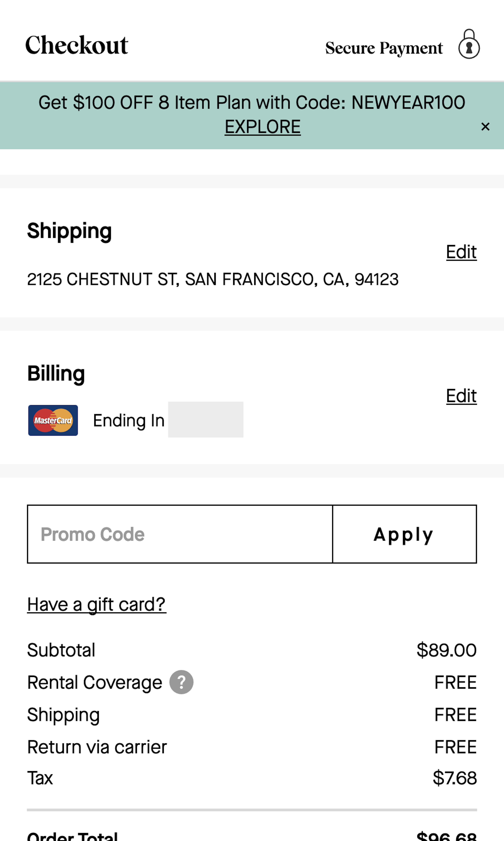The image size is (504, 841).
Task: Click the secure payment lock icon
Action: 469,44
